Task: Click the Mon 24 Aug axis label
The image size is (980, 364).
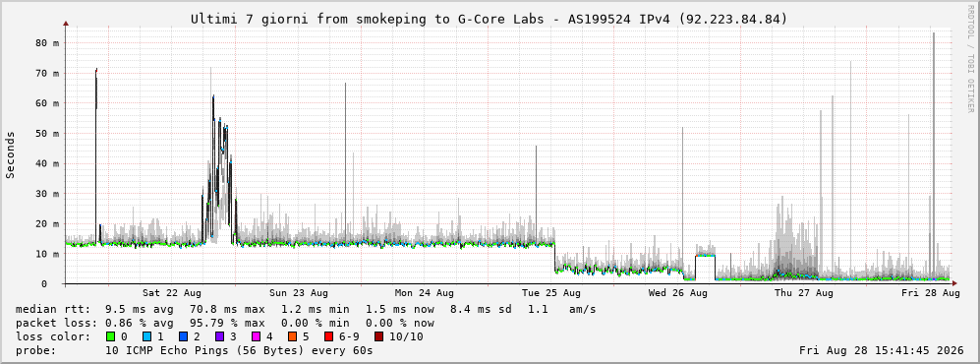Action: (x=425, y=293)
